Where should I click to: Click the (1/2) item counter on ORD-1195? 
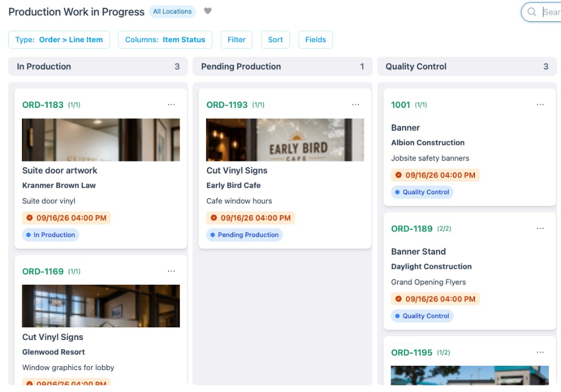coord(444,353)
